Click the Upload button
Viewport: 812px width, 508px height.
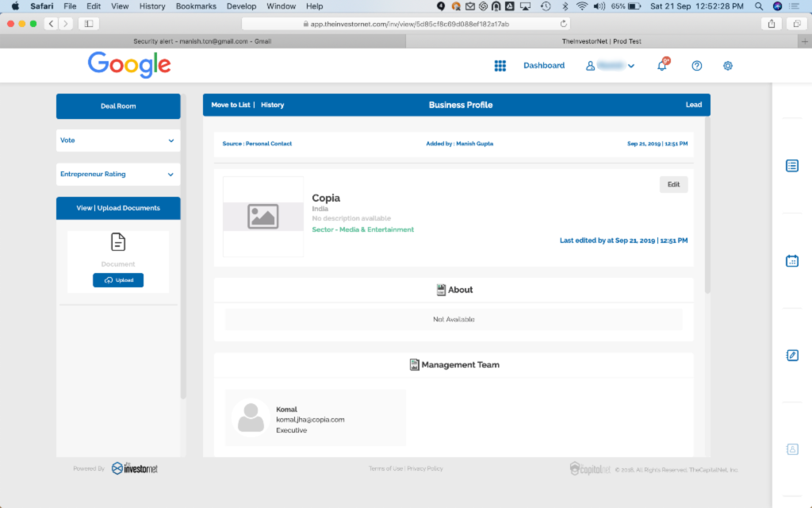(118, 280)
